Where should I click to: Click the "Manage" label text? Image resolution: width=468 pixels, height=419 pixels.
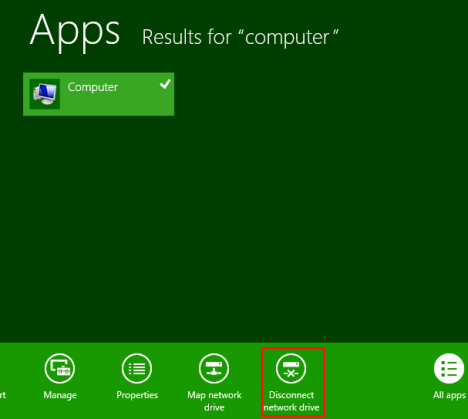point(60,395)
